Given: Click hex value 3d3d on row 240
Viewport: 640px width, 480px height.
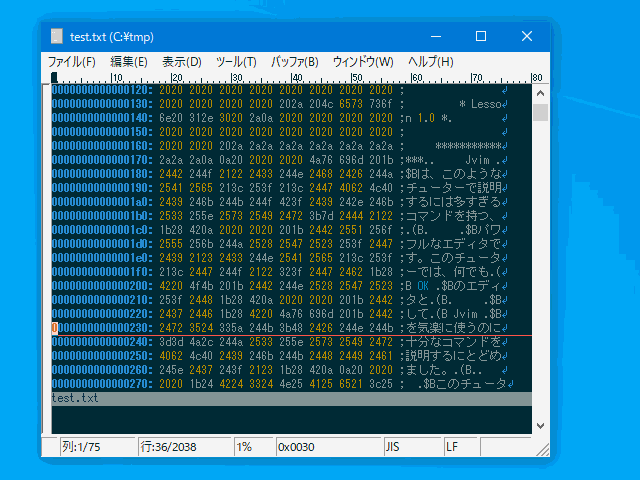Looking at the screenshot, I should [171, 342].
